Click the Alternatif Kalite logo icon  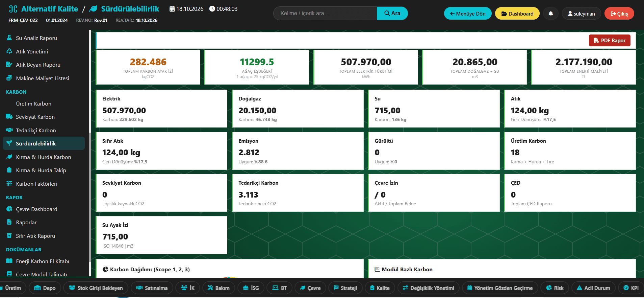(13, 9)
